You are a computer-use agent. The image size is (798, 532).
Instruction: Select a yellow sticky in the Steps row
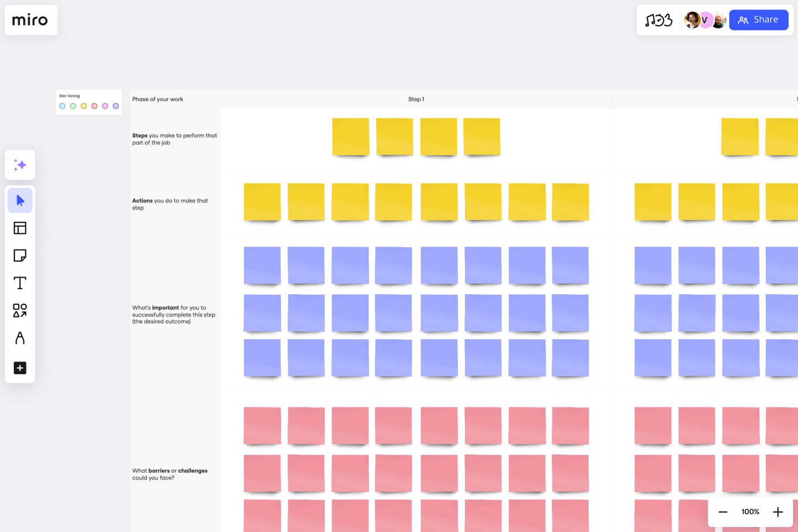tap(350, 136)
